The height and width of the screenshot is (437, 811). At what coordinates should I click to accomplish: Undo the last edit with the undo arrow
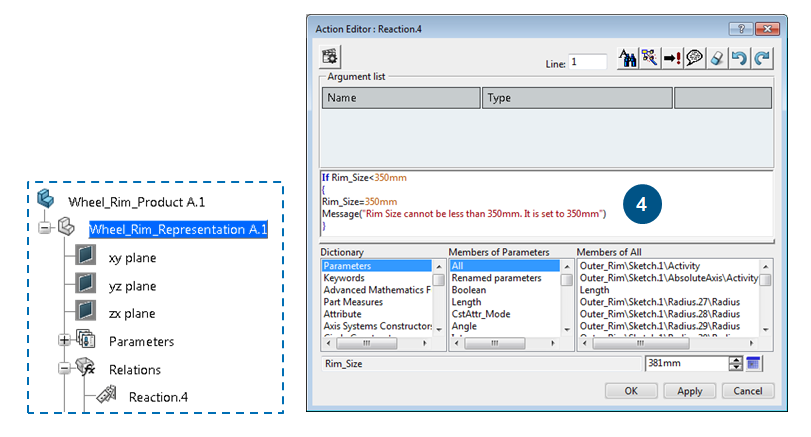(741, 59)
